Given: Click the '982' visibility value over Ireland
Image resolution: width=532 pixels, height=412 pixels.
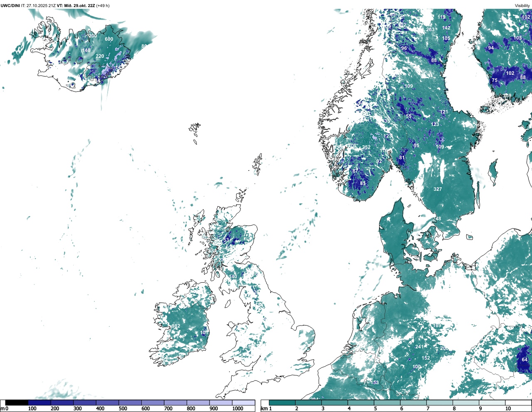Looking at the screenshot, I should pos(176,326).
